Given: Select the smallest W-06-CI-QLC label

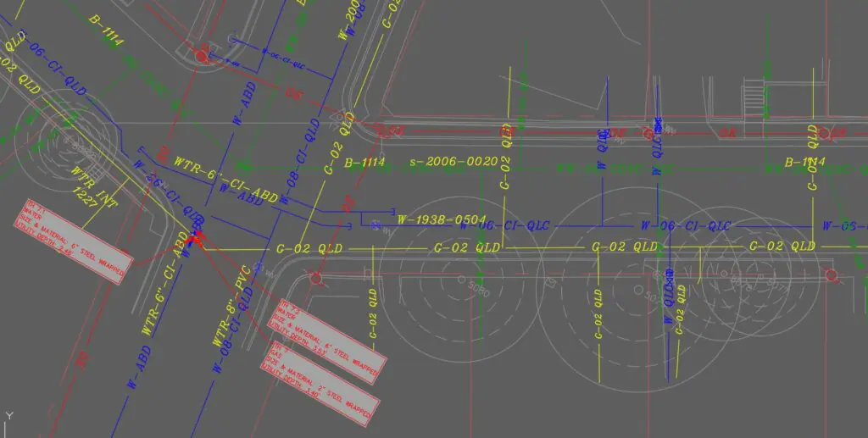Looking at the screenshot, I should click(x=283, y=58).
